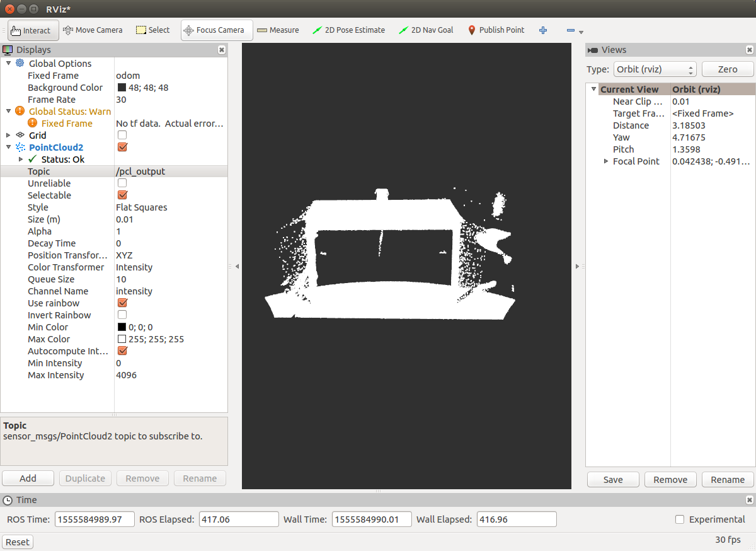Check the Invert Rainbow option
Screen dimensions: 756x551
122,315
